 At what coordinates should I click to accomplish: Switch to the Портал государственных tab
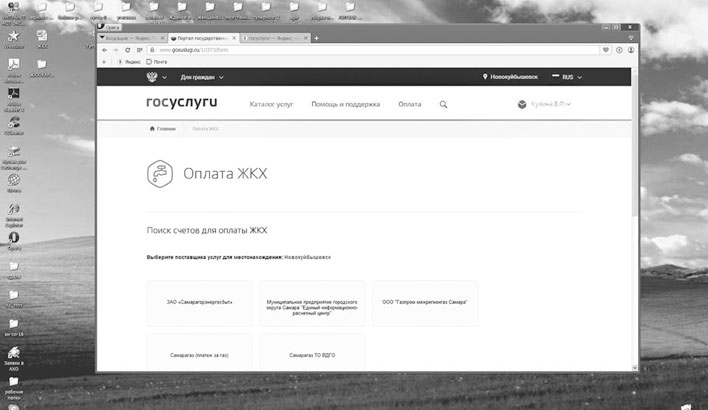[203, 38]
